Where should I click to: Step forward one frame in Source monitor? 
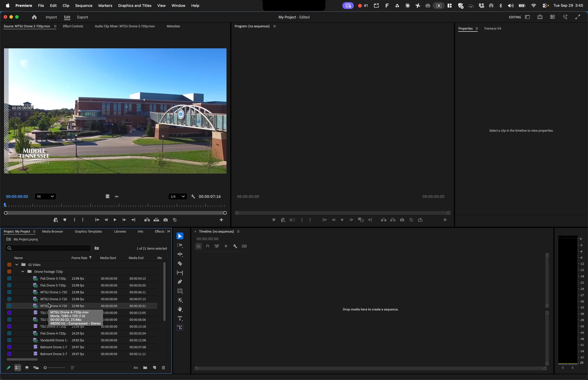(x=124, y=220)
